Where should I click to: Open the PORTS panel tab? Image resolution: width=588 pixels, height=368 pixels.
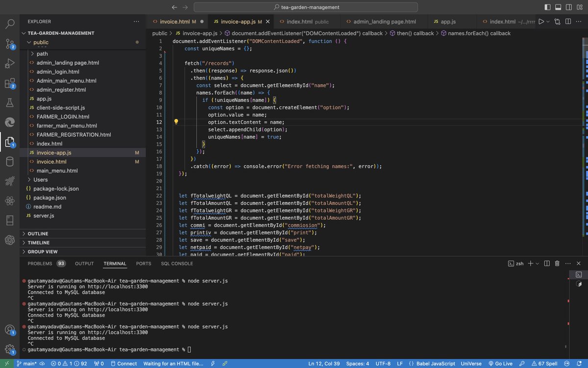[x=144, y=263]
